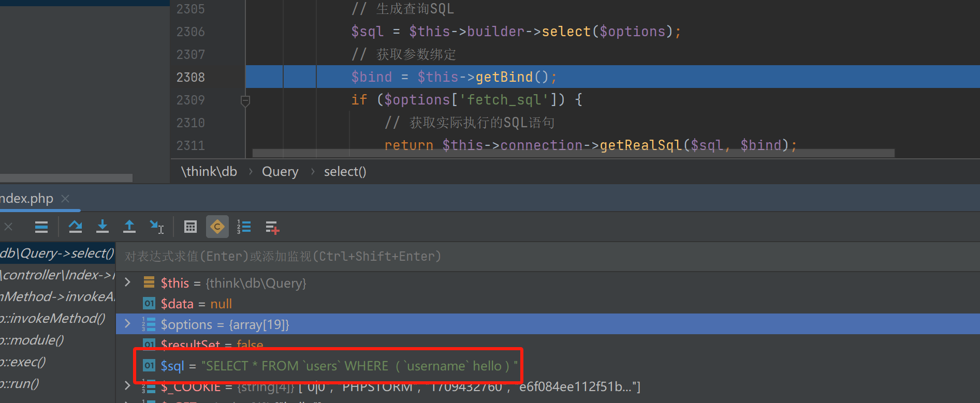The height and width of the screenshot is (403, 980).
Task: Close the index.php debug tab
Action: [x=65, y=199]
